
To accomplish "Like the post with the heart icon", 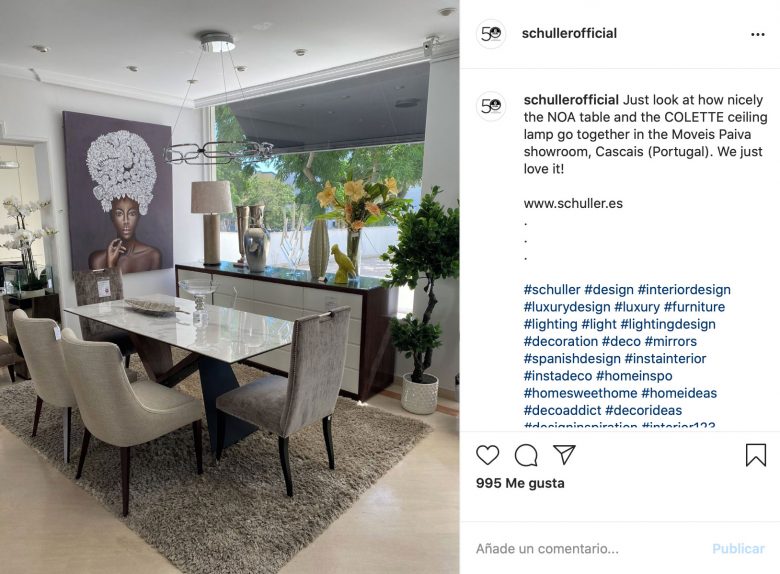I will (x=488, y=455).
